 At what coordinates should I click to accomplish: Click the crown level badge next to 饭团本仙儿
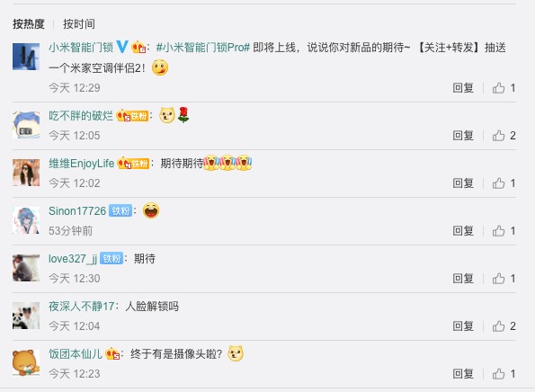[112, 354]
